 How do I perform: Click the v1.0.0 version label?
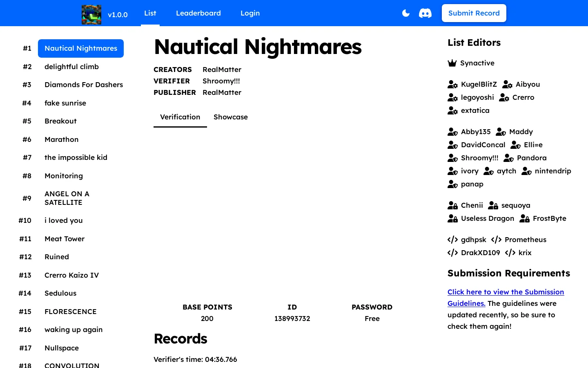pos(118,15)
